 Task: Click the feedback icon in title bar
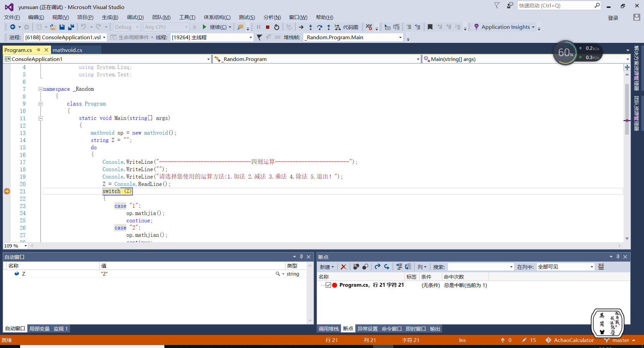[x=510, y=6]
